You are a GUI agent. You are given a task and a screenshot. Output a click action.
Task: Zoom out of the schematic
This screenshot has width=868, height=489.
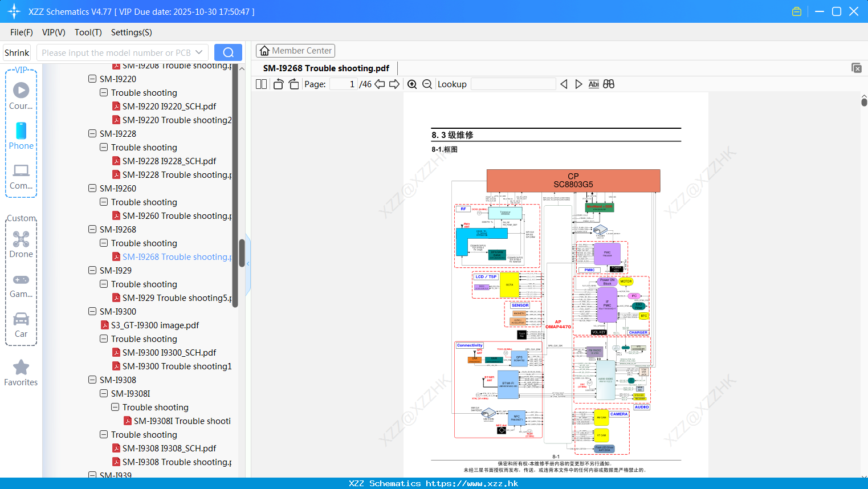tap(427, 84)
